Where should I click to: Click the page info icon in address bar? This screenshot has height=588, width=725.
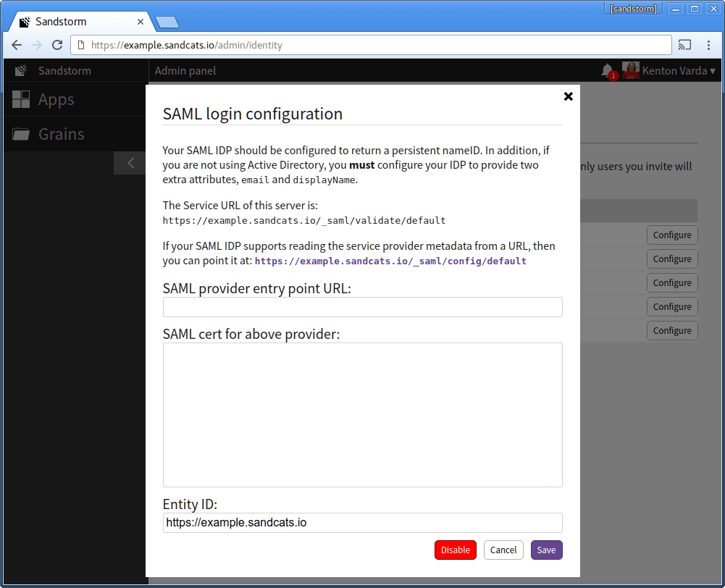click(81, 45)
